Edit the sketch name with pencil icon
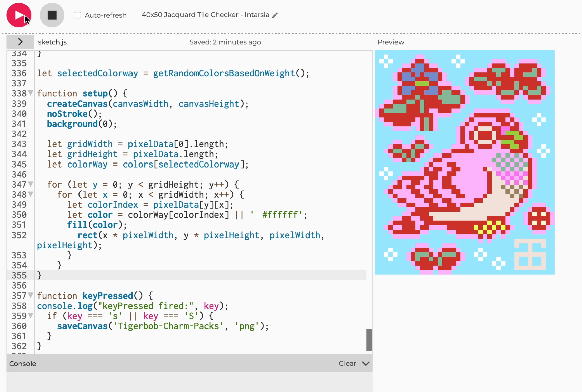 click(275, 15)
